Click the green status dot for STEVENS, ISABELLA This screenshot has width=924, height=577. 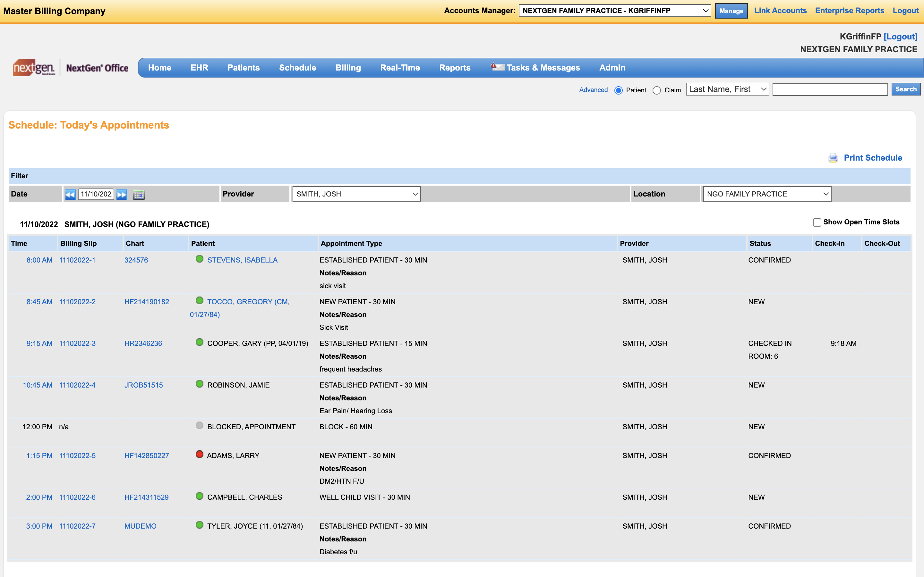click(200, 259)
